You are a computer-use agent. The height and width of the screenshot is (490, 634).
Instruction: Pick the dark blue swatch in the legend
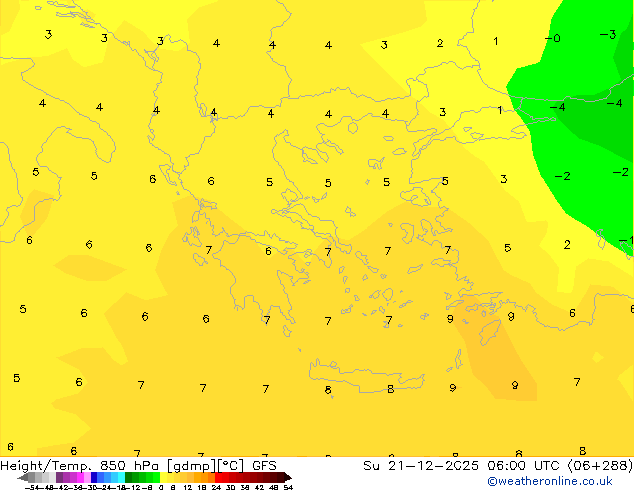point(94,477)
